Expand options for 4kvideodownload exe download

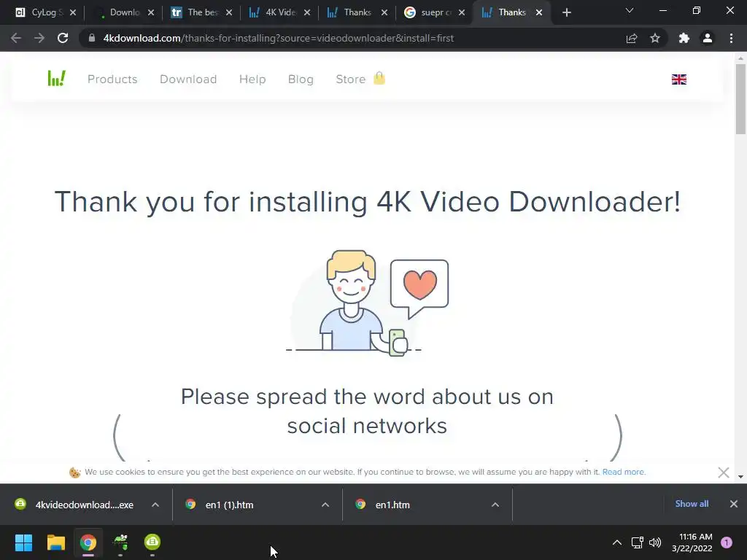point(155,505)
